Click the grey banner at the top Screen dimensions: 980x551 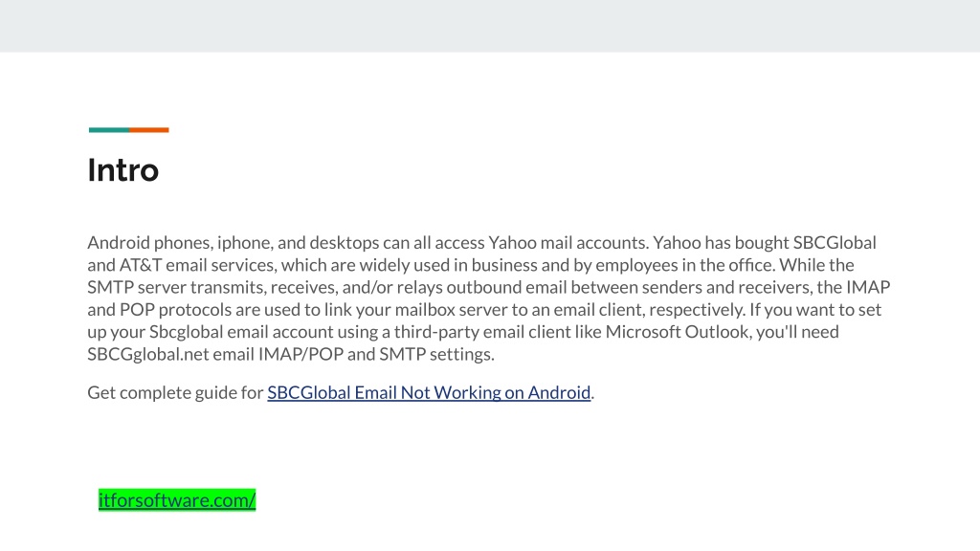[x=490, y=26]
